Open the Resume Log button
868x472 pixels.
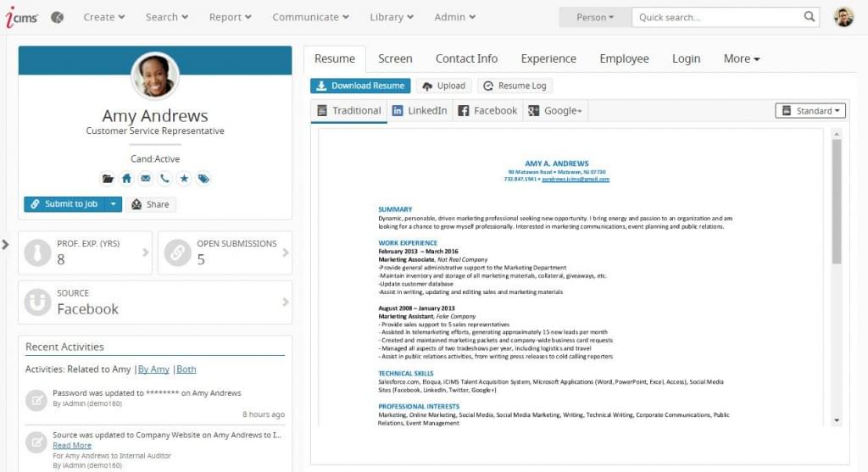(515, 86)
